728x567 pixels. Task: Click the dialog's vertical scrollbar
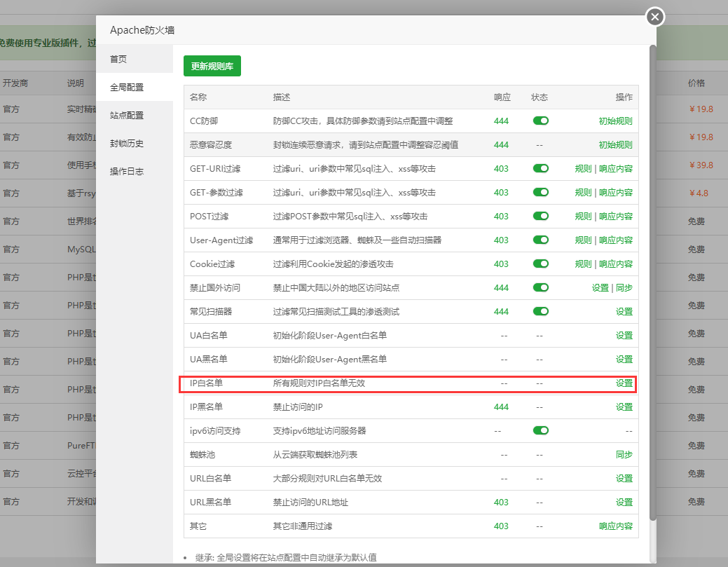coord(653,282)
